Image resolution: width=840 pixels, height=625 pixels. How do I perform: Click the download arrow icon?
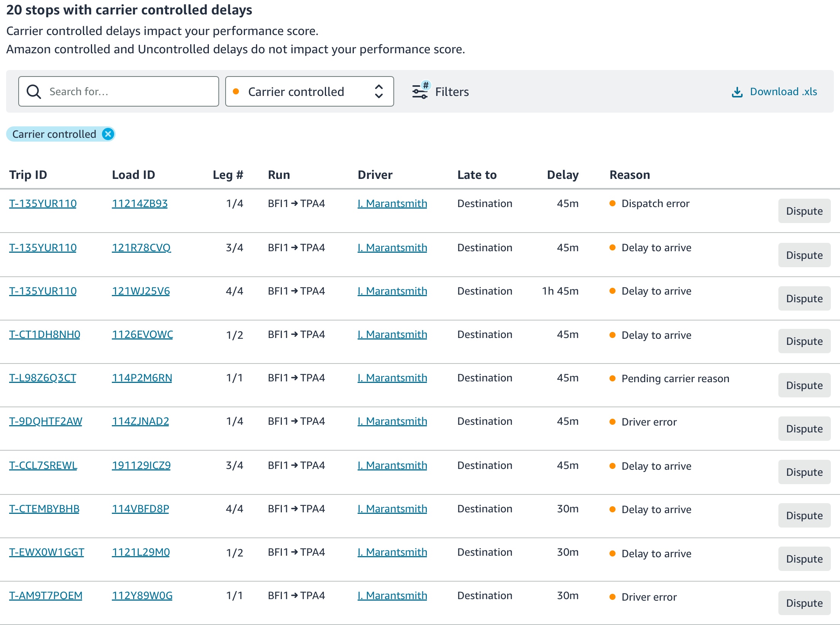tap(737, 92)
